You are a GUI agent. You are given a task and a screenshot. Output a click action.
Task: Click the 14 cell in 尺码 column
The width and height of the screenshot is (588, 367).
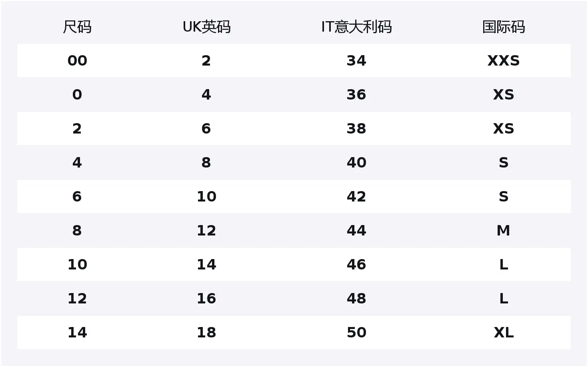point(77,333)
